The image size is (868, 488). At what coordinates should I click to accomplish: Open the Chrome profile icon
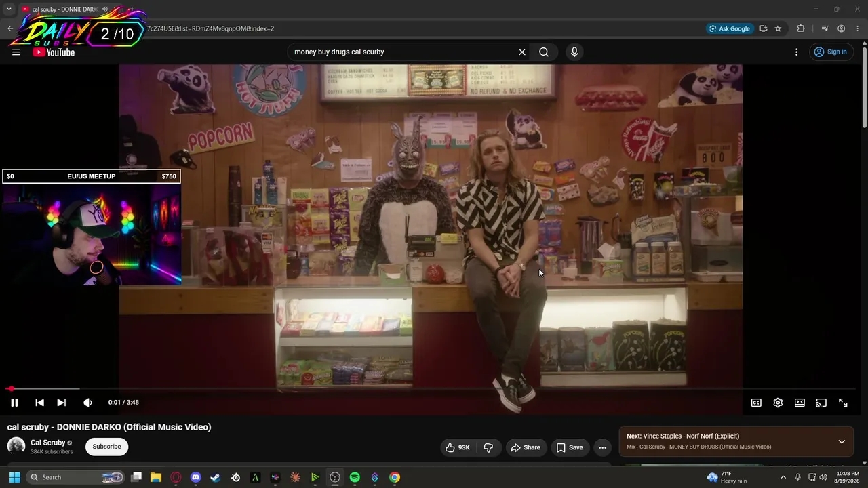[x=841, y=28]
